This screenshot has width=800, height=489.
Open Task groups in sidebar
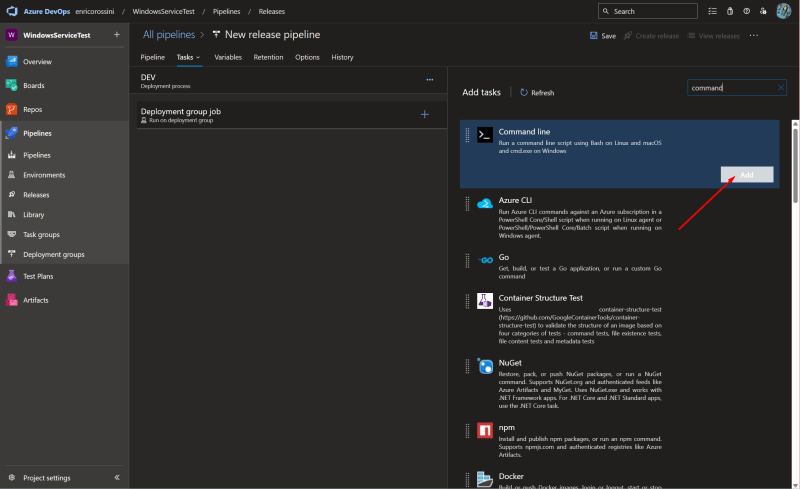41,235
